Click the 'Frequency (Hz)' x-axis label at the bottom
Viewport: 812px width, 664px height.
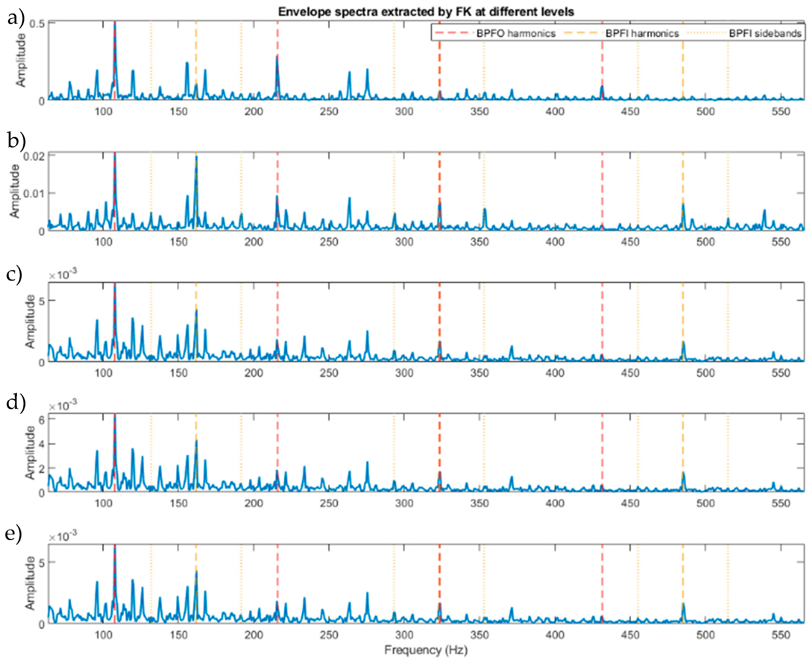pyautogui.click(x=426, y=650)
